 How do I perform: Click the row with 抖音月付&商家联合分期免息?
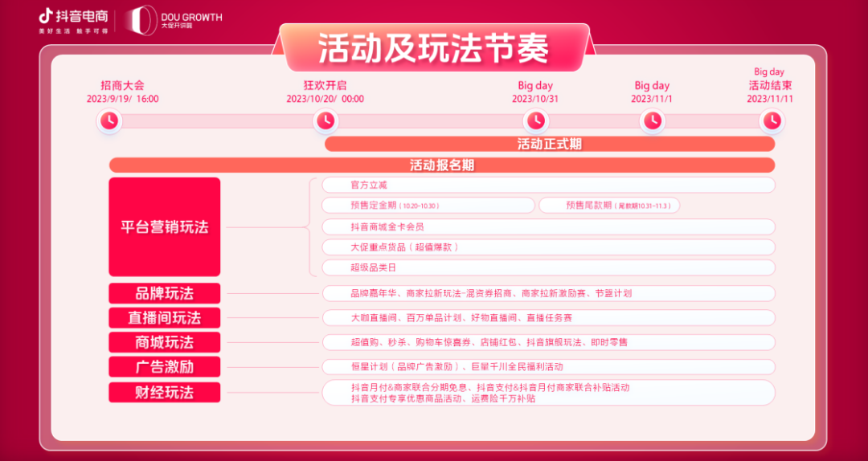click(548, 393)
